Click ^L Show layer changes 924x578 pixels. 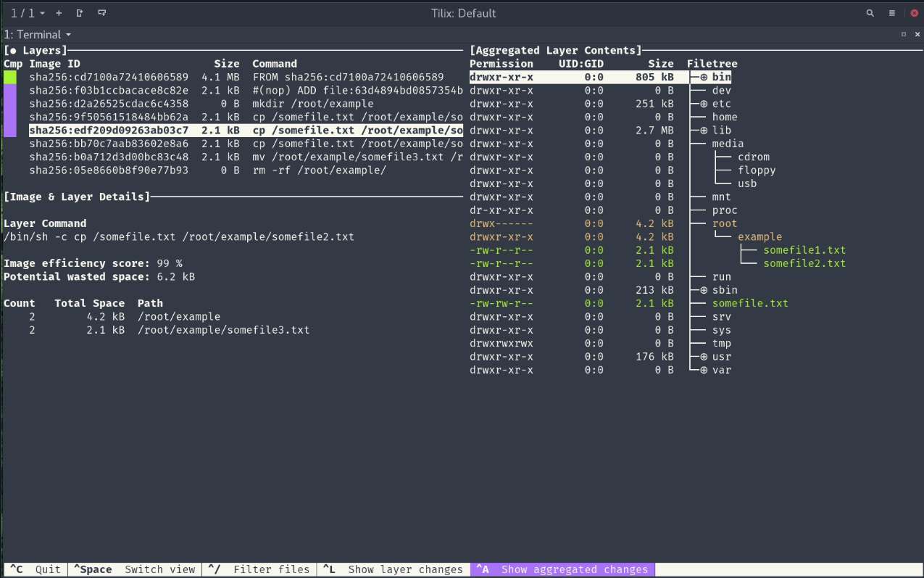click(394, 569)
